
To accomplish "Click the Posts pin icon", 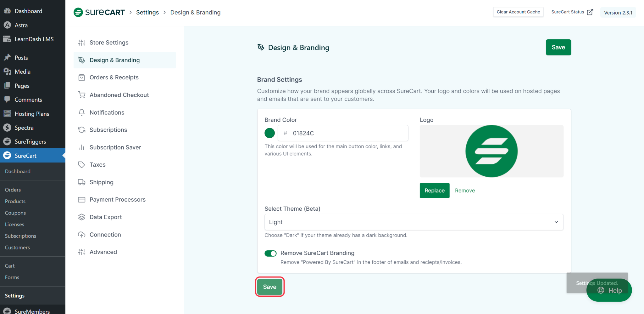I will pyautogui.click(x=7, y=57).
